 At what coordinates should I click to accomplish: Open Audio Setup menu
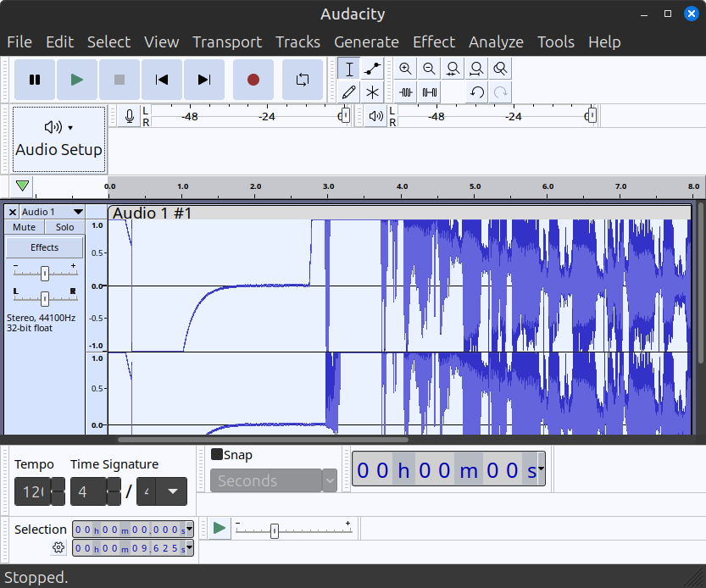59,139
